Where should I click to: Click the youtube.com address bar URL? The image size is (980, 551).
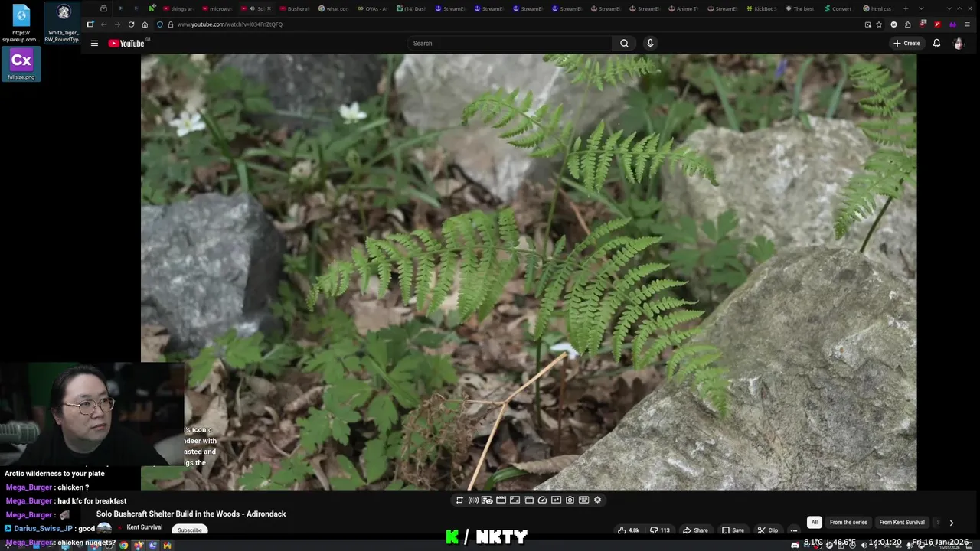click(230, 24)
